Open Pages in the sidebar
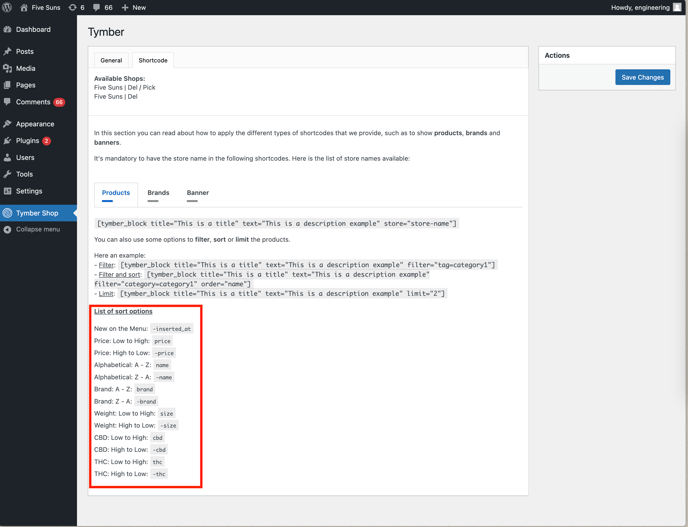This screenshot has height=527, width=688. (25, 85)
